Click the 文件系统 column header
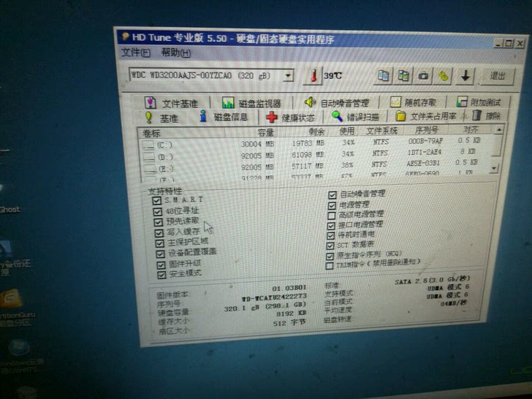Image resolution: width=532 pixels, height=399 pixels. (x=381, y=130)
